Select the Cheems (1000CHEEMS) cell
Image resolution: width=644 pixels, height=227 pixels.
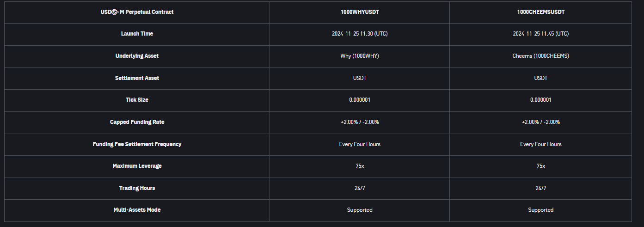540,56
